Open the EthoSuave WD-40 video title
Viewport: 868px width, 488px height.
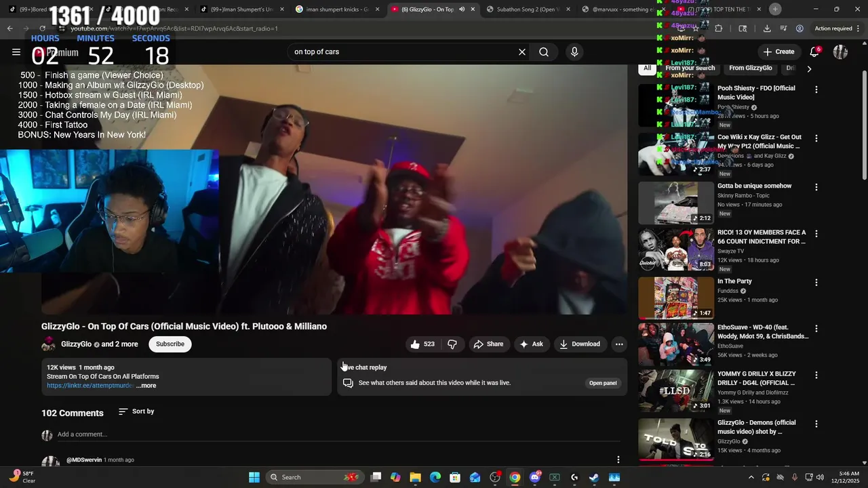(763, 332)
